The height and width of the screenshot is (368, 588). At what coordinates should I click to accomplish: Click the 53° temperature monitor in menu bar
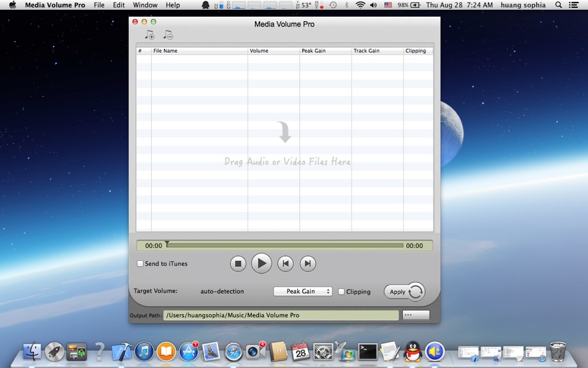coord(303,5)
